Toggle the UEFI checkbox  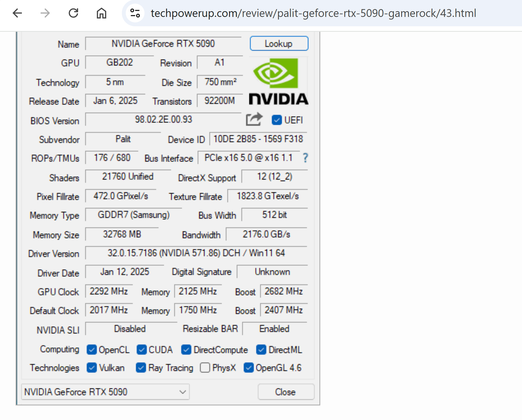pos(276,120)
